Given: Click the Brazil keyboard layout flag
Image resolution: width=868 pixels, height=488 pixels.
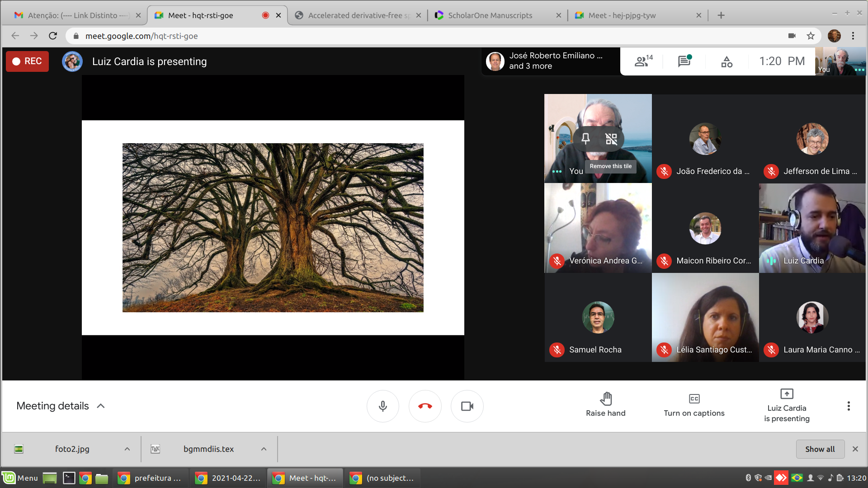Looking at the screenshot, I should coord(797,478).
